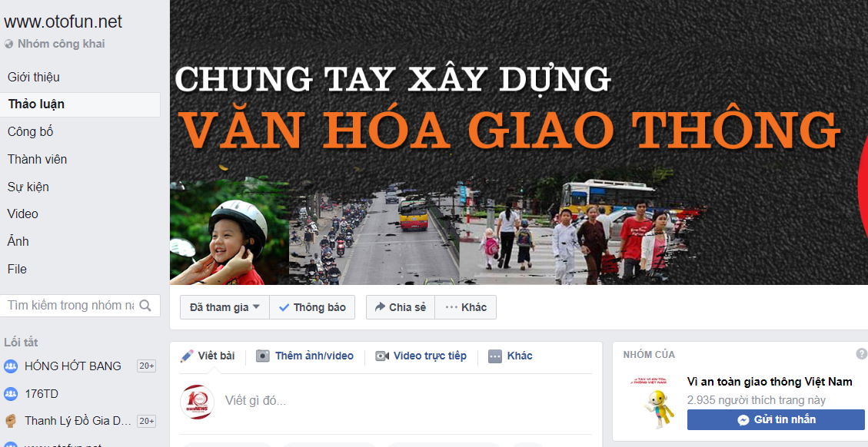The height and width of the screenshot is (447, 868).
Task: Open the Khác options in the post composer
Action: click(510, 356)
